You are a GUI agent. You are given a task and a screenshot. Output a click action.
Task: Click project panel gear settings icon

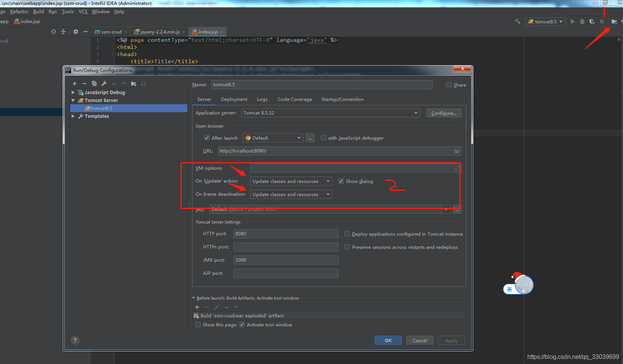[x=76, y=32]
